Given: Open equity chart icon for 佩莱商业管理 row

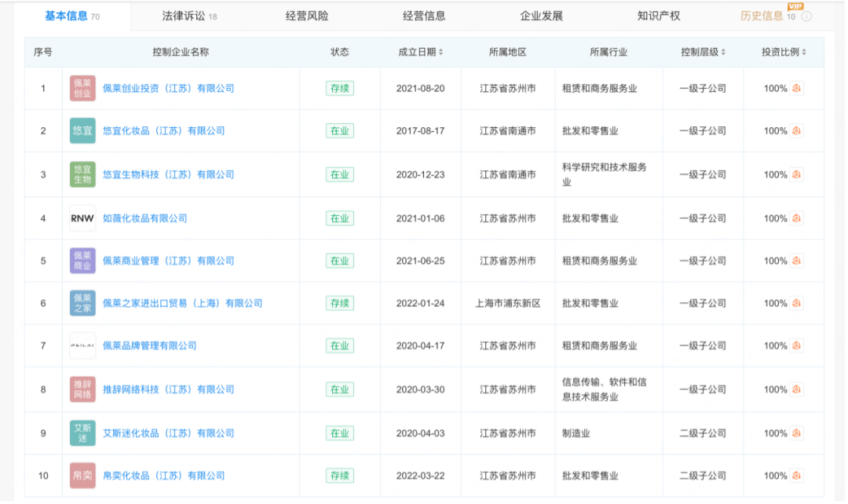Looking at the screenshot, I should point(796,261).
